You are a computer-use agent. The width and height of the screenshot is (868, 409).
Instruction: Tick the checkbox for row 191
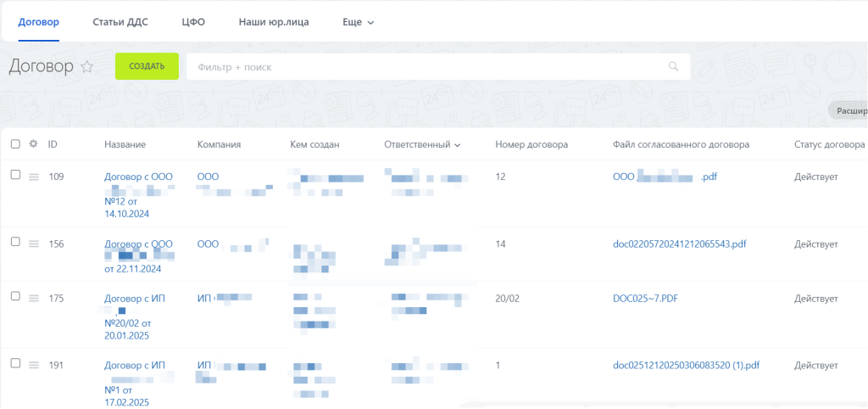click(15, 363)
